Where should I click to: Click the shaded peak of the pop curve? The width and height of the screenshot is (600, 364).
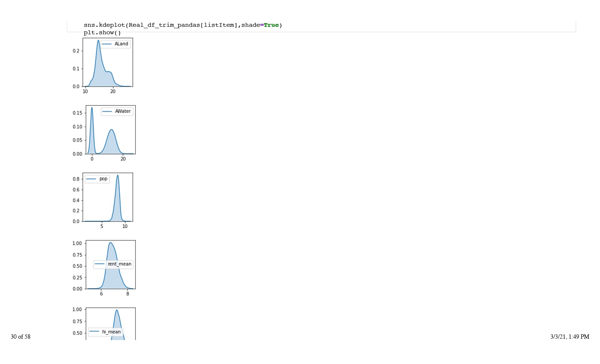click(117, 200)
